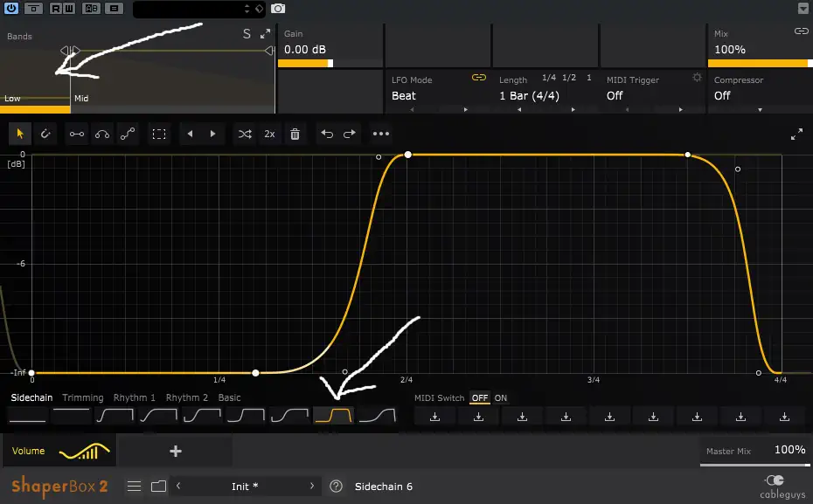Toggle the plugin power bypass button
Screen dimensions: 813x504
click(x=10, y=8)
